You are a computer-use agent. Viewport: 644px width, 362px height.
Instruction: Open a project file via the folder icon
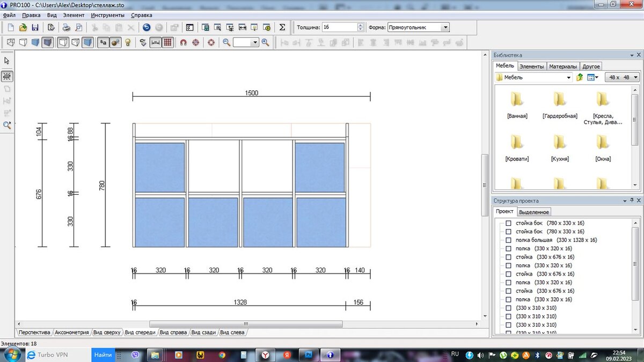click(23, 27)
